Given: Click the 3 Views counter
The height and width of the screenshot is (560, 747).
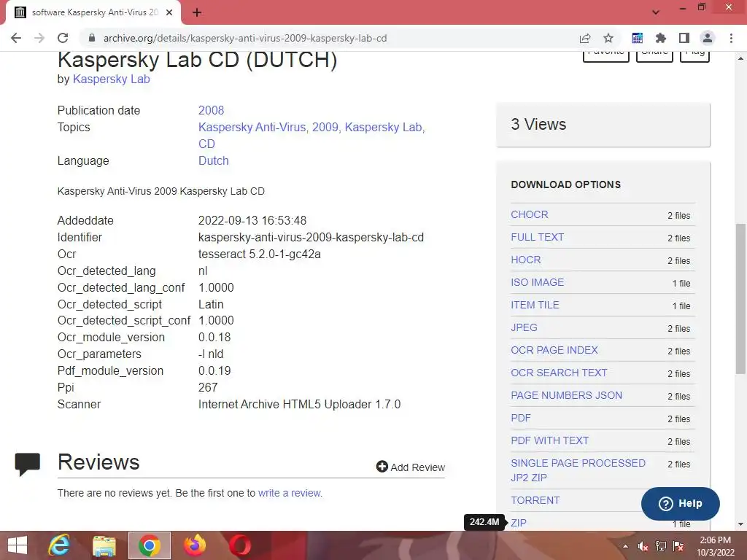Looking at the screenshot, I should (x=538, y=124).
